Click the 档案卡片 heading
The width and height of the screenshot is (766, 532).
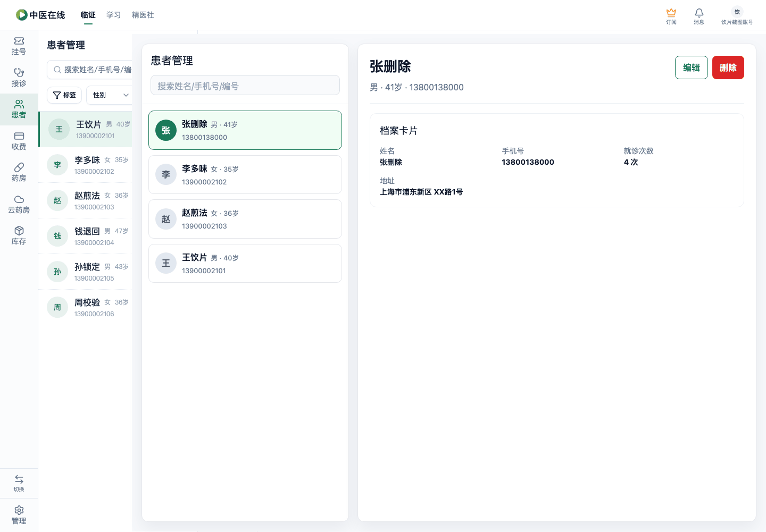pyautogui.click(x=398, y=130)
